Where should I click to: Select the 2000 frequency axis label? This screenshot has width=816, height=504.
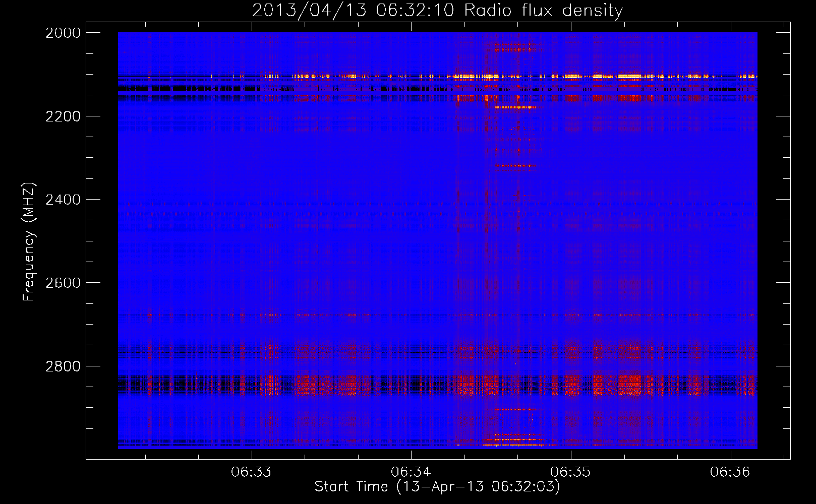click(x=63, y=33)
